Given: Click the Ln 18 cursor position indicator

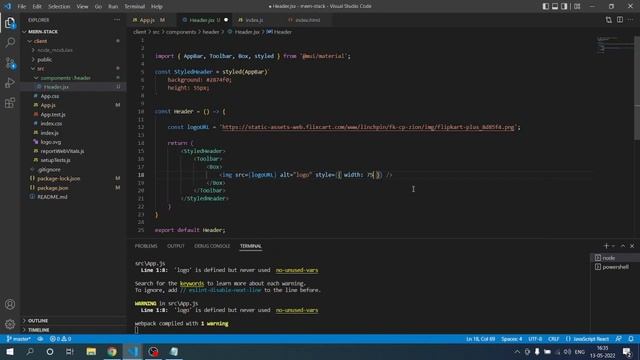Looking at the screenshot, I should pyautogui.click(x=480, y=339).
